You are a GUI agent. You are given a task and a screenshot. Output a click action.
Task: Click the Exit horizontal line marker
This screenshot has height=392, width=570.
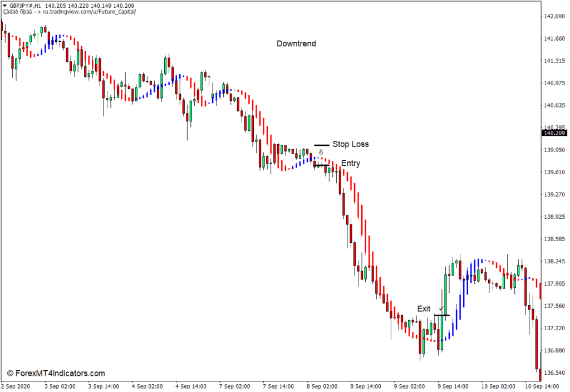coord(442,316)
